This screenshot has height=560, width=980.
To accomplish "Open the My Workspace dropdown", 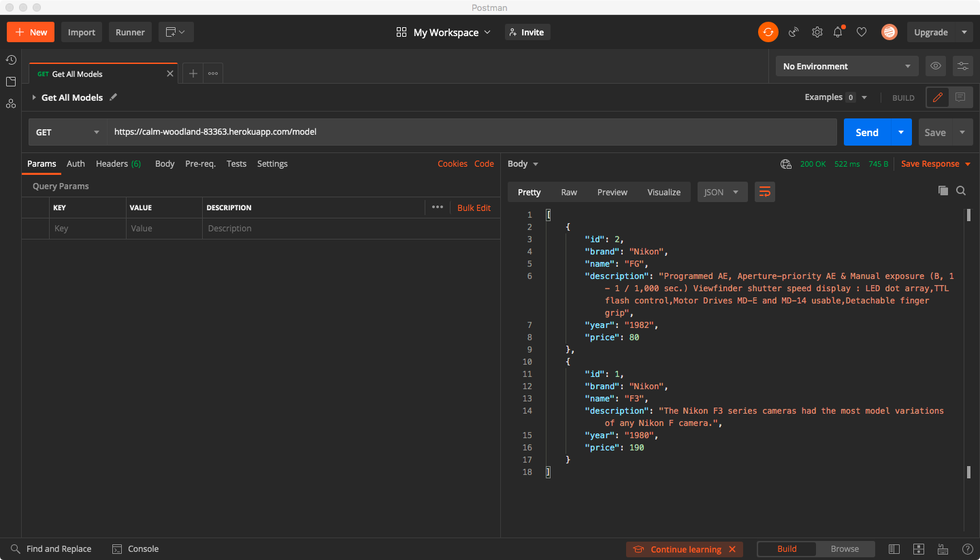I will pyautogui.click(x=443, y=32).
